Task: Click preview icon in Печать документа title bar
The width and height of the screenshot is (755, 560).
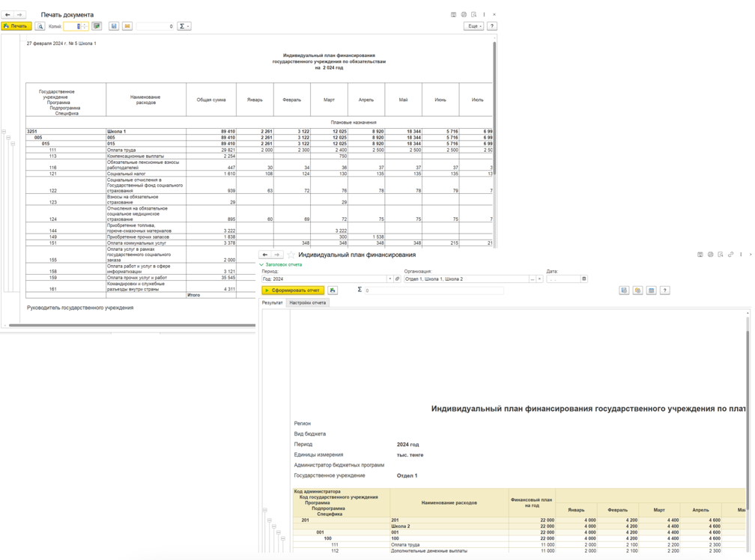Action: pyautogui.click(x=474, y=14)
